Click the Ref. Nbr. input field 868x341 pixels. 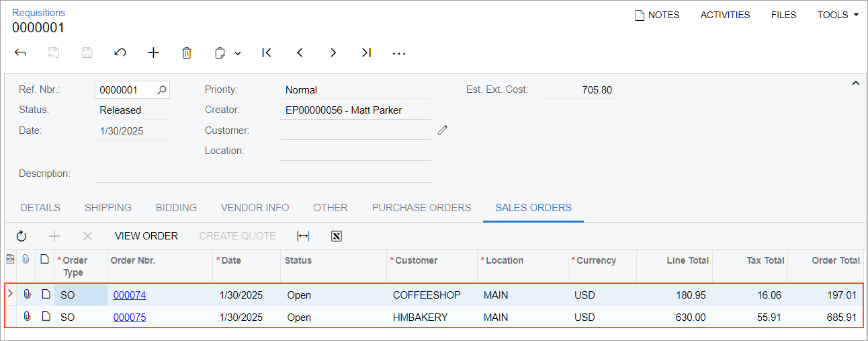click(126, 90)
